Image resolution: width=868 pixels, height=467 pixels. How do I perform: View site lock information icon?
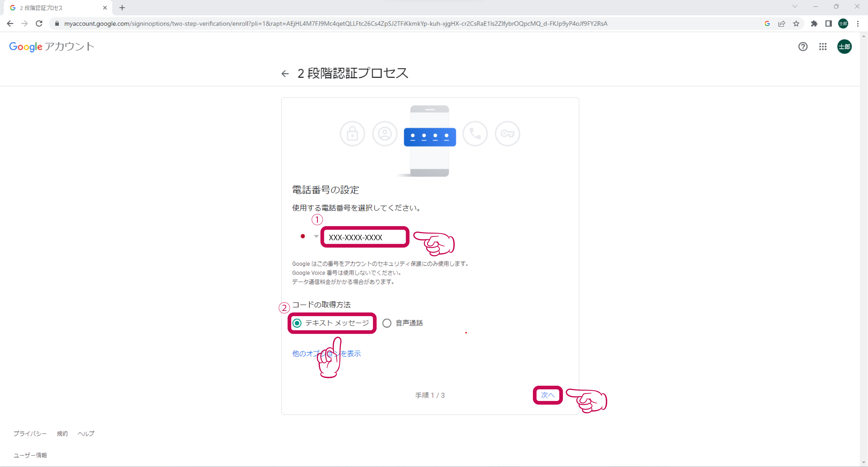pyautogui.click(x=57, y=24)
